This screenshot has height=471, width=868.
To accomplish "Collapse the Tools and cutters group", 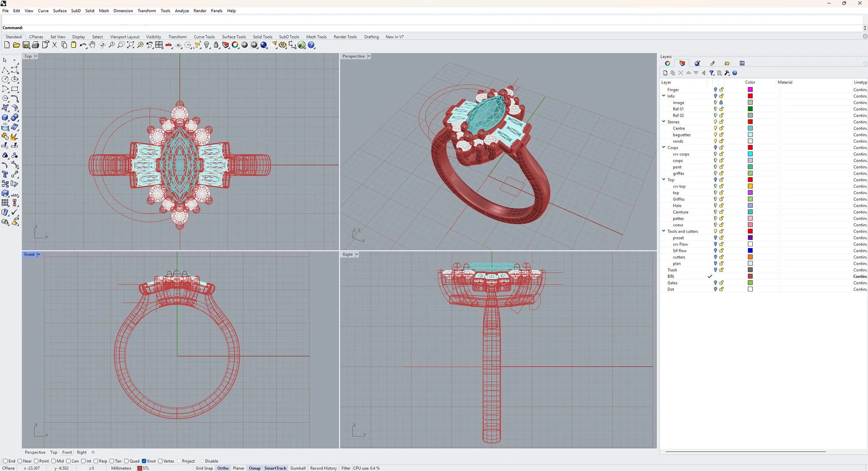I will (664, 231).
